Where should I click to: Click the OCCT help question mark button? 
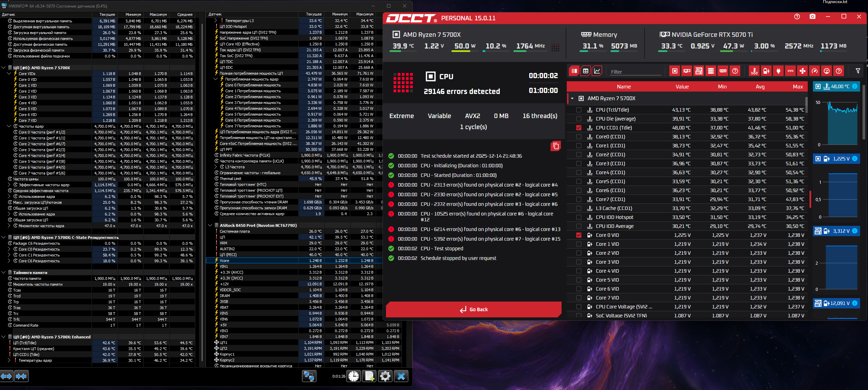(797, 17)
